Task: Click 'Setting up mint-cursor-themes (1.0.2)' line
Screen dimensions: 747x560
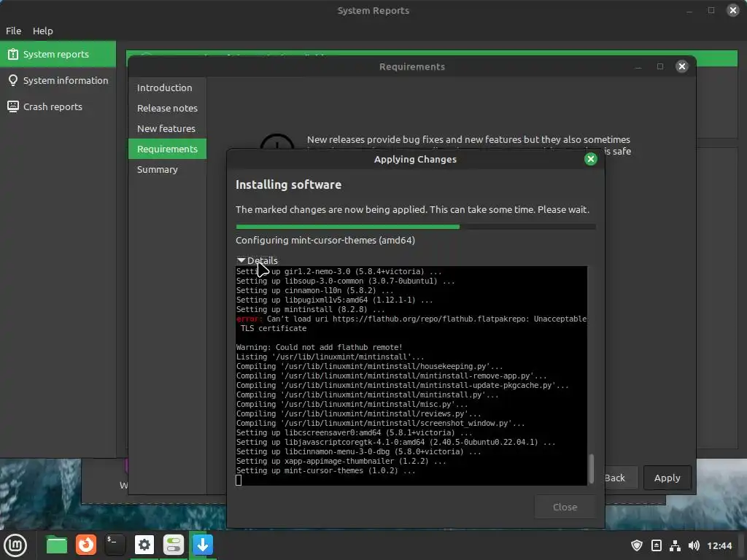Action: [326, 470]
